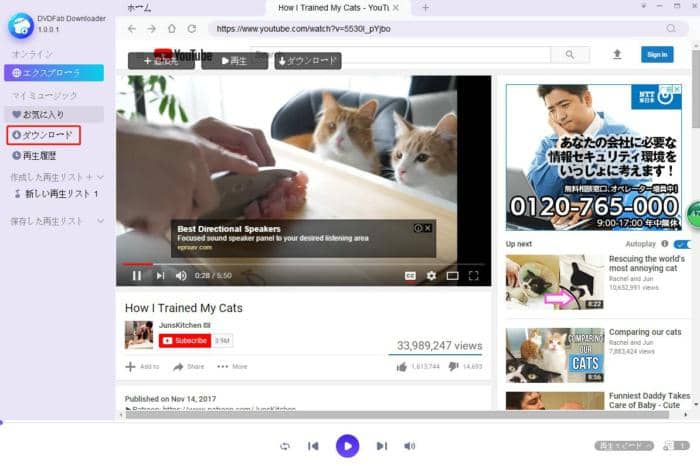Click the vertical page scrollbar
This screenshot has height=466, width=700.
pos(696,88)
